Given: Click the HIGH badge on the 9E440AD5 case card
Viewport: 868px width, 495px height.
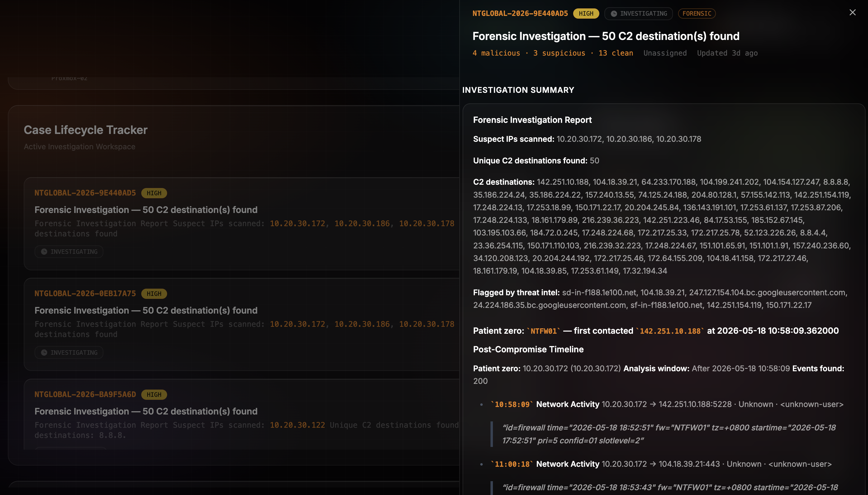Looking at the screenshot, I should pos(154,193).
